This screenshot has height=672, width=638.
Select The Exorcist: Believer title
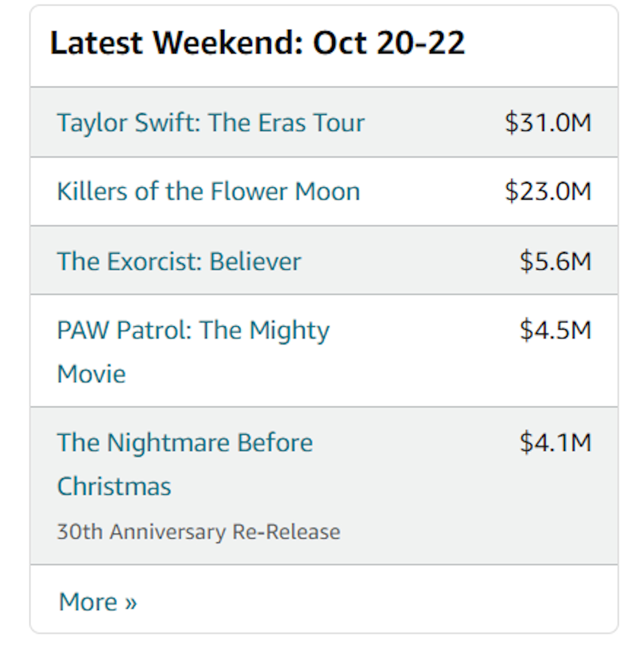[179, 261]
